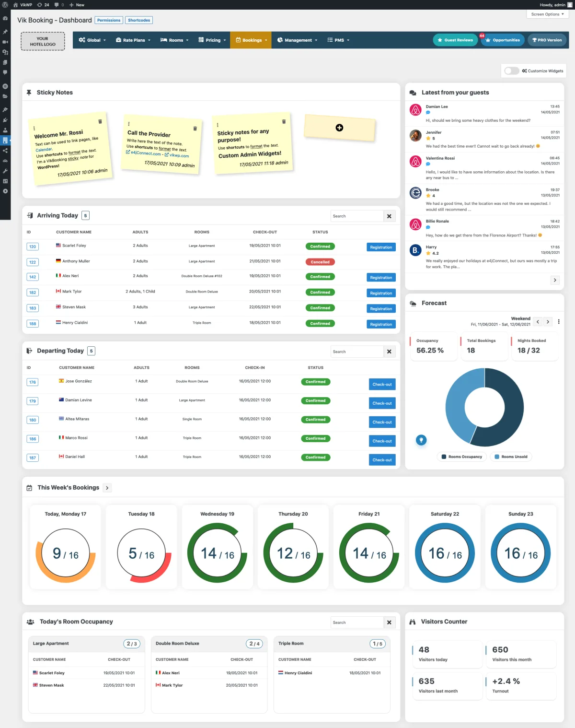Expand the Rate Plans menu
This screenshot has width=575, height=728.
pos(133,40)
